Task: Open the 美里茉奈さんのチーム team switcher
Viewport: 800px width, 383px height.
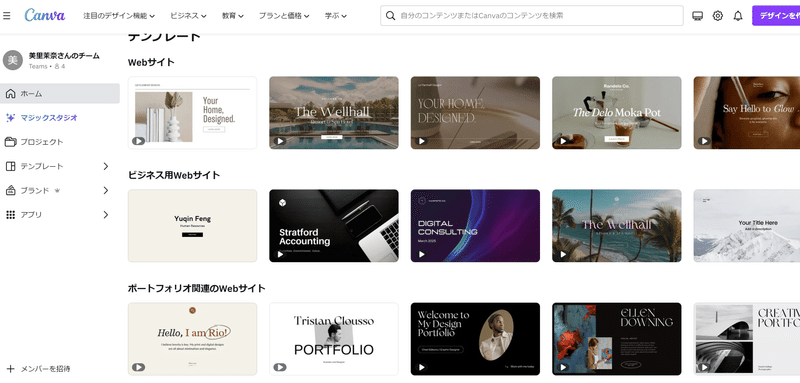Action: tap(60, 60)
